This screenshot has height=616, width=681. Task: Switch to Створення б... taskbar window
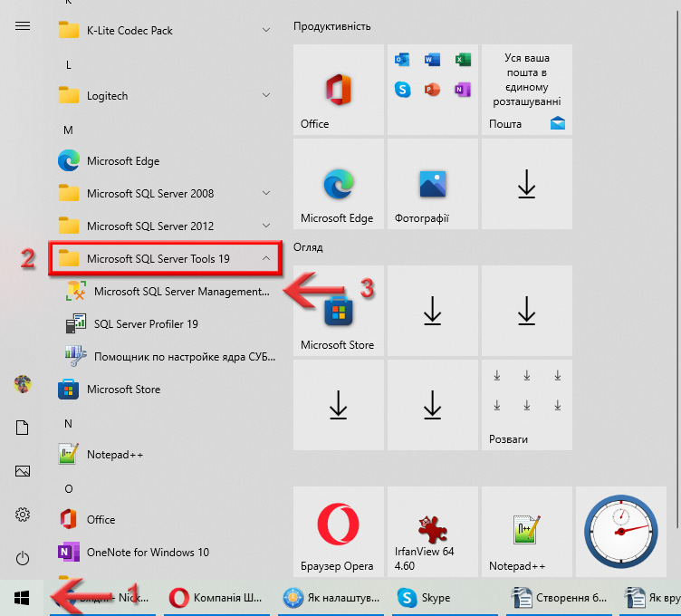click(x=559, y=598)
